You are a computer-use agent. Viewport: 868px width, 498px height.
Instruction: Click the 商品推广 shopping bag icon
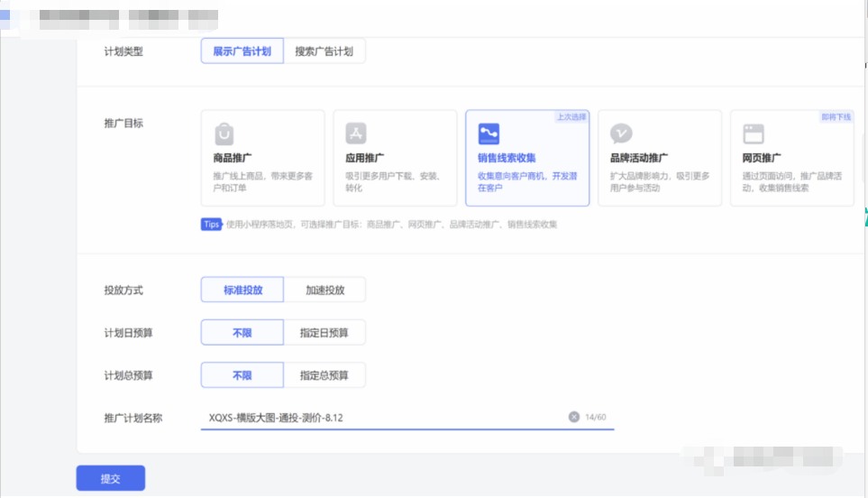point(224,134)
